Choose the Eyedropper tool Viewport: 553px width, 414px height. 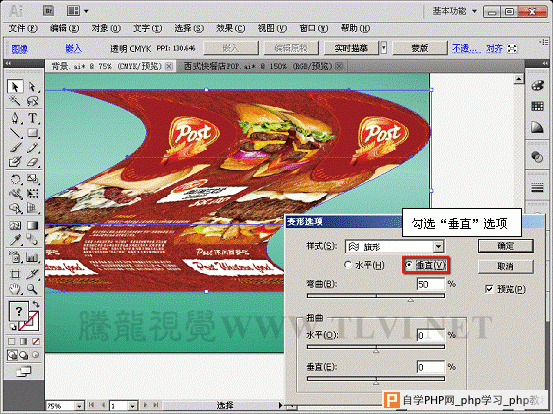point(15,240)
